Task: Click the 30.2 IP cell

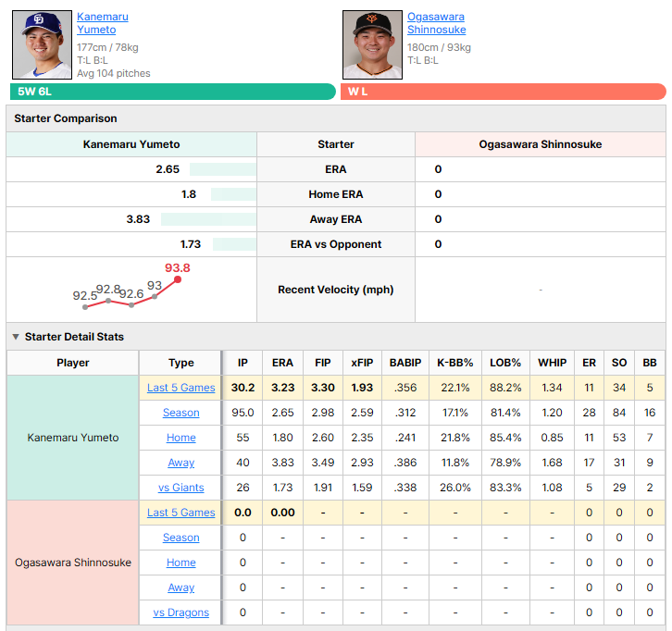Action: click(x=243, y=388)
